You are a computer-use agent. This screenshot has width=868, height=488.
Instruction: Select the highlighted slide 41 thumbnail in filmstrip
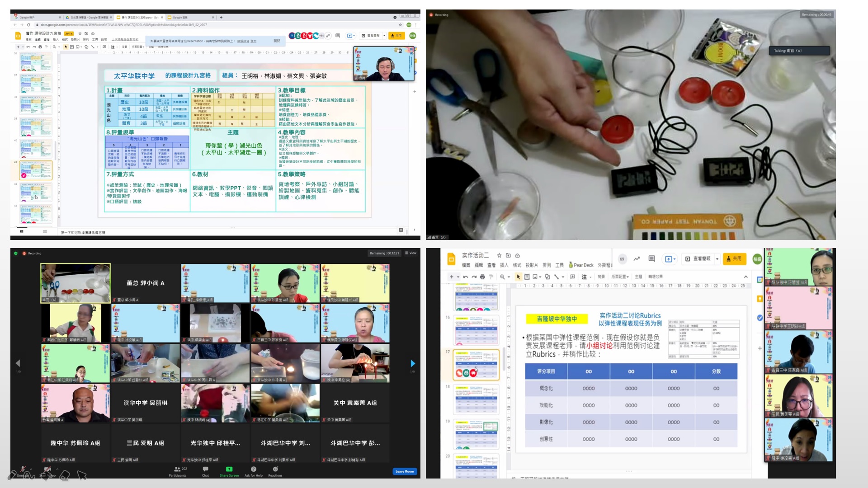pos(36,170)
